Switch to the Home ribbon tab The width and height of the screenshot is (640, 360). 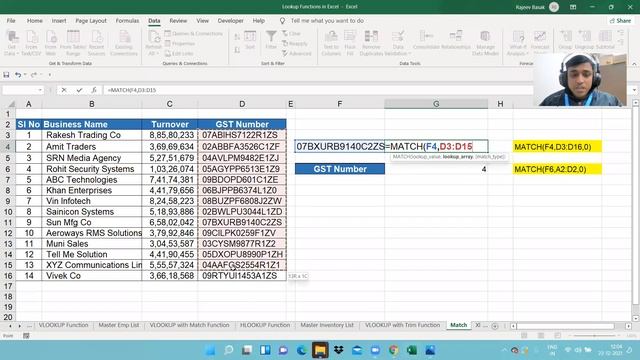click(35, 20)
